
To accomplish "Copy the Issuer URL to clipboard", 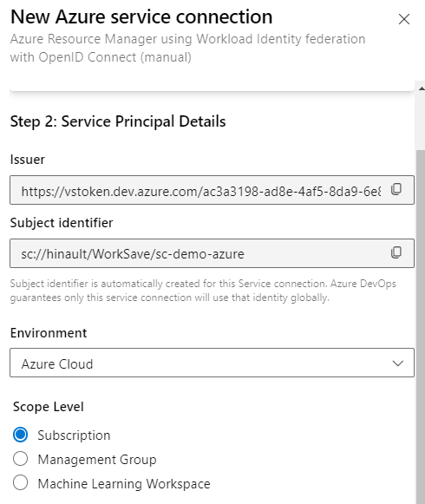I will tap(396, 189).
